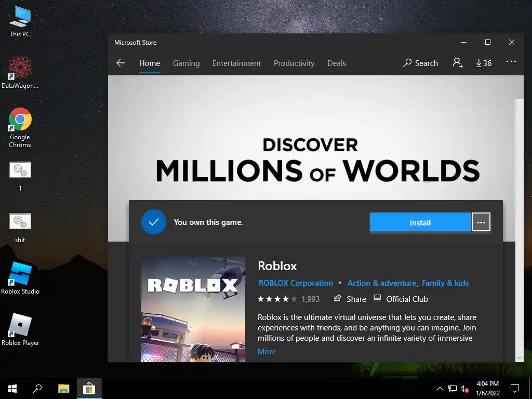The width and height of the screenshot is (532, 399).
Task: Switch to the Gaming tab
Action: point(187,63)
